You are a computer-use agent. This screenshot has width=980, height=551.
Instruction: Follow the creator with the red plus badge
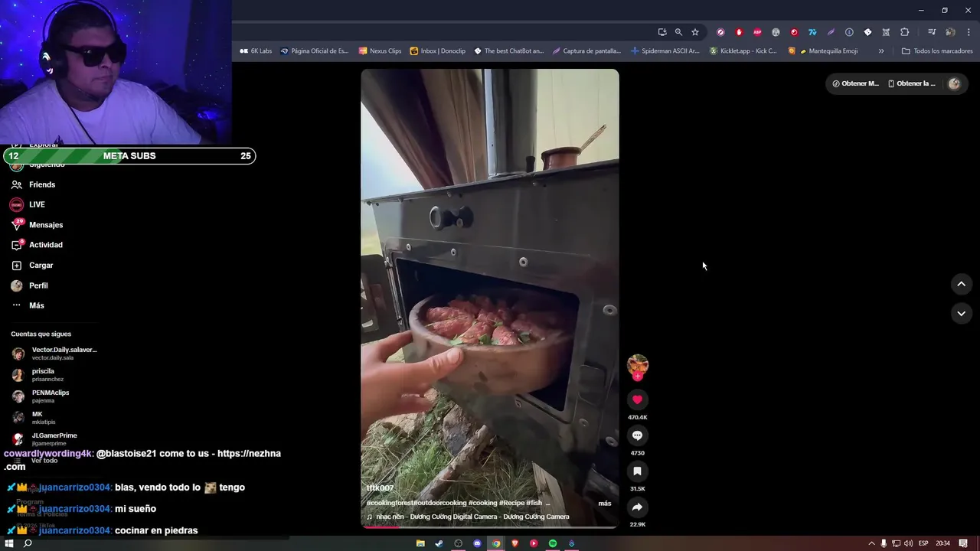tap(638, 376)
